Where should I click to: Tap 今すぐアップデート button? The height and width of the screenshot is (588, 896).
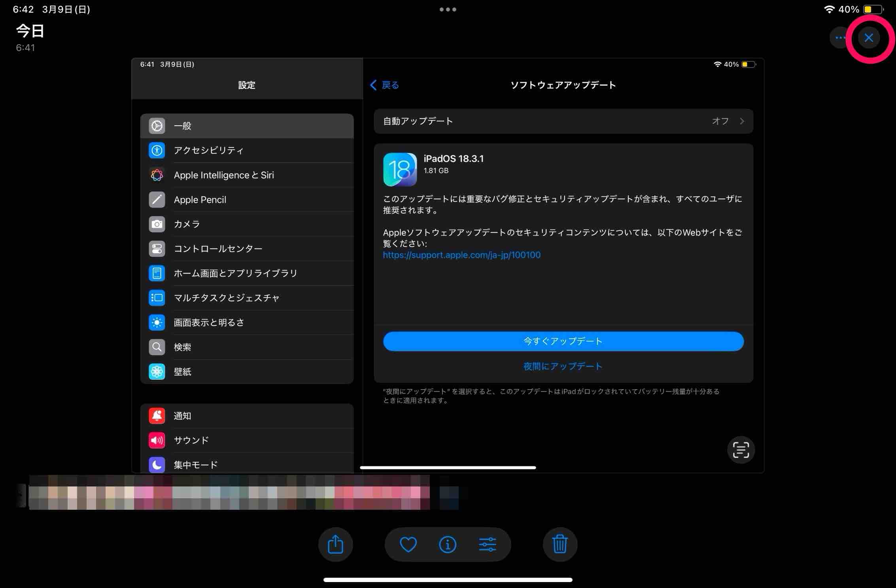[x=563, y=341]
